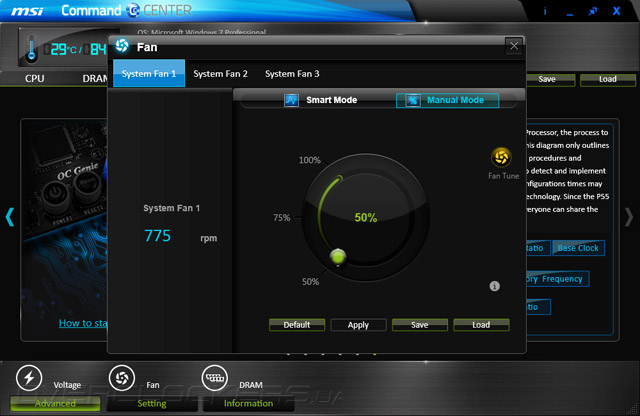Select the Setting bottom tab
The width and height of the screenshot is (640, 416).
(152, 403)
